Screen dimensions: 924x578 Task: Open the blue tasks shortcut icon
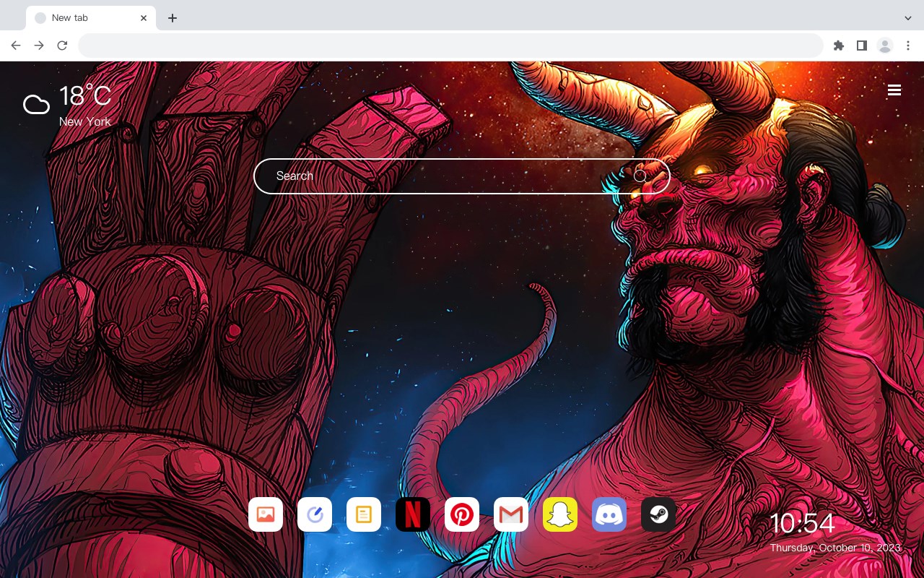[x=315, y=514]
